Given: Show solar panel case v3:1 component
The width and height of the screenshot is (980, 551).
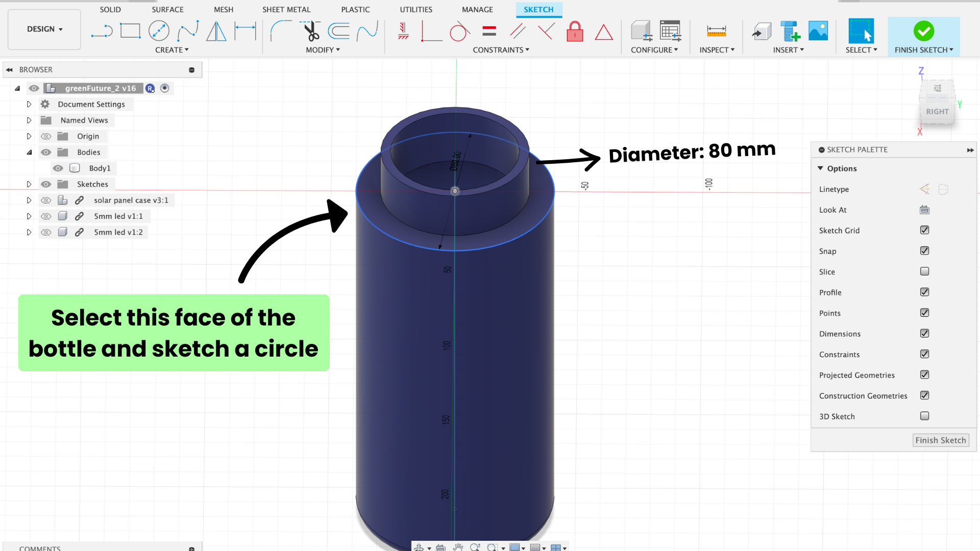Looking at the screenshot, I should coord(46,201).
